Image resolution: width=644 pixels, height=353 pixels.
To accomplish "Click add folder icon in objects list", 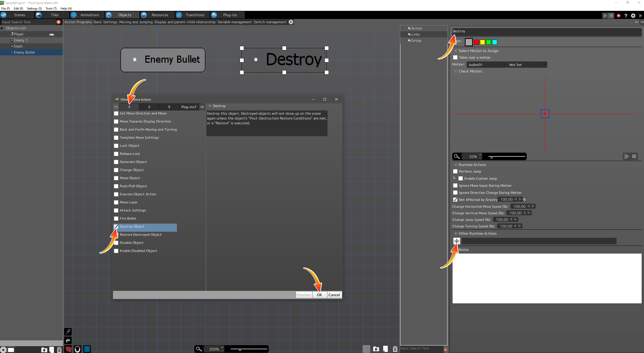I will 44,350.
